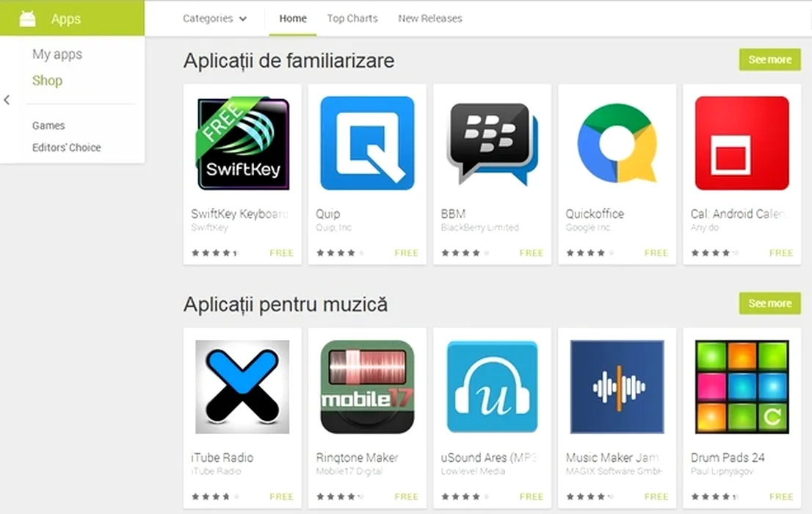
Task: Switch to the Top Charts tab
Action: (352, 18)
